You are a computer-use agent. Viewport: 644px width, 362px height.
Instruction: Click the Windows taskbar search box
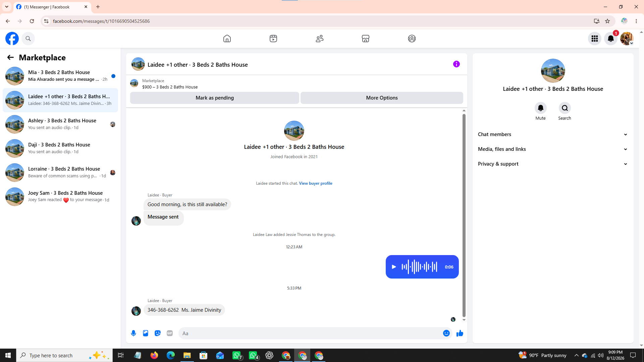coord(64,355)
